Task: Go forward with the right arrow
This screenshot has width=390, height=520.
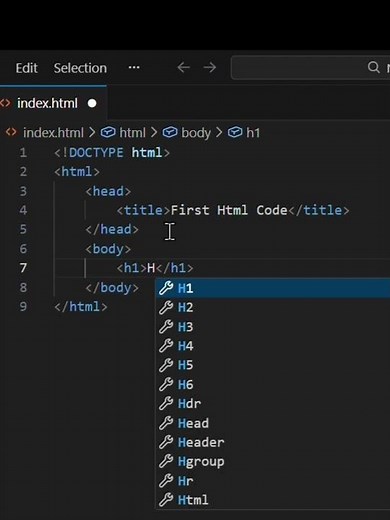Action: [210, 68]
